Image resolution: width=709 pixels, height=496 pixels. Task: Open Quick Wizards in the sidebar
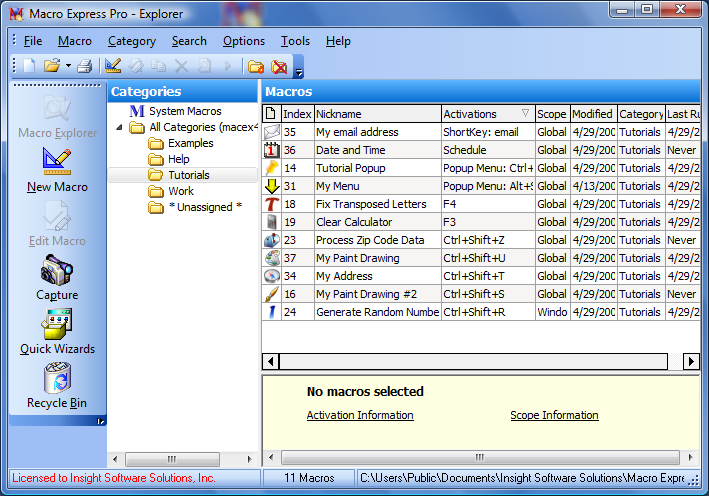tap(57, 331)
